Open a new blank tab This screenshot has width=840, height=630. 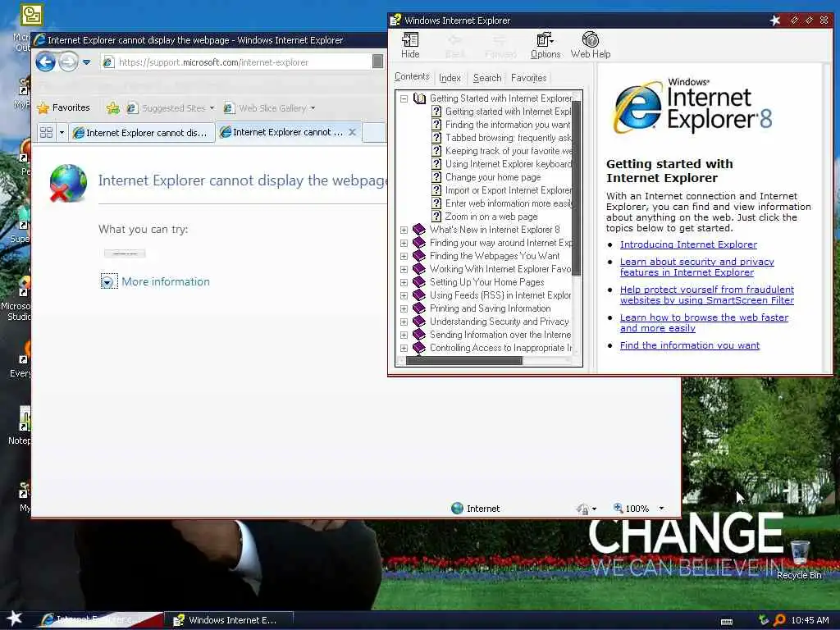374,132
